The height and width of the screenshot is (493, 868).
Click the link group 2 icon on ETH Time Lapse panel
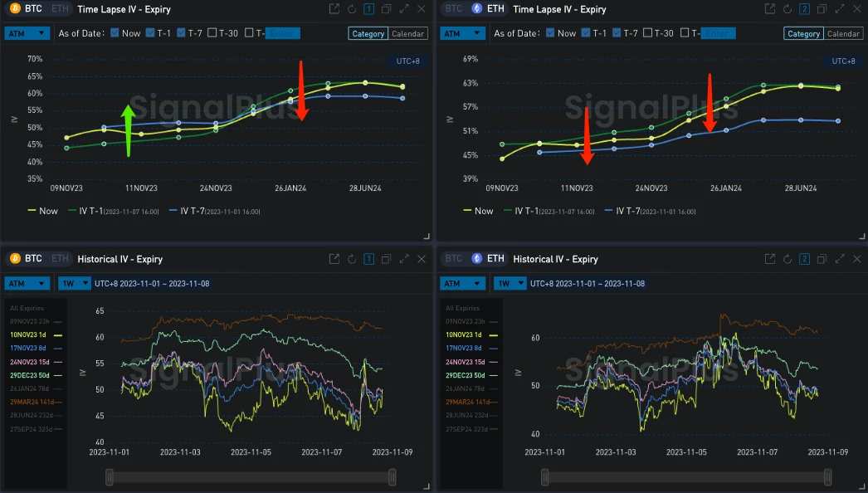pos(803,9)
